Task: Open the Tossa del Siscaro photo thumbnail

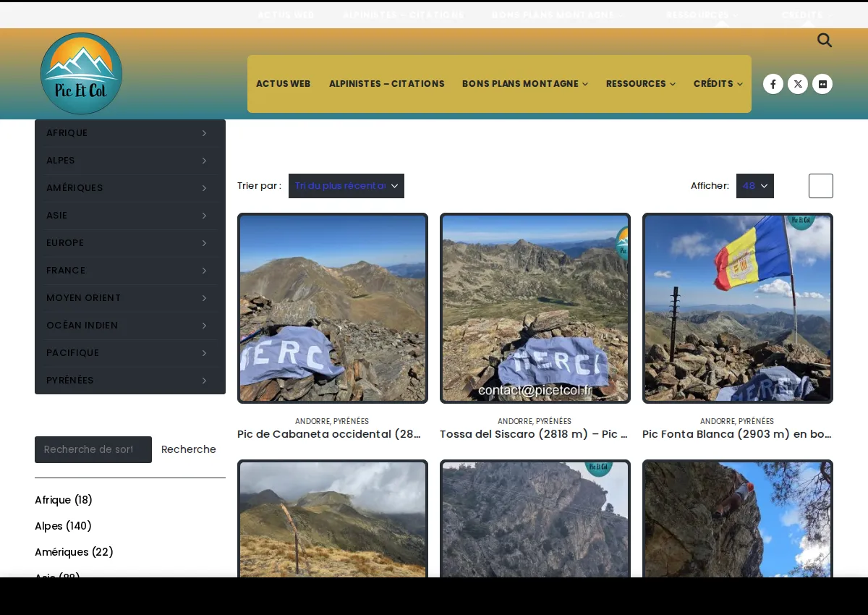Action: tap(535, 308)
